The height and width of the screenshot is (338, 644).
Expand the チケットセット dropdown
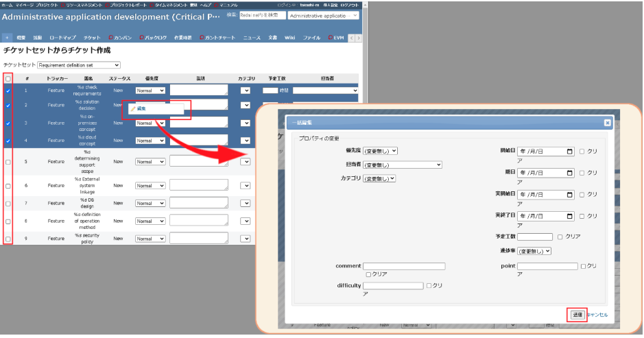tap(79, 65)
